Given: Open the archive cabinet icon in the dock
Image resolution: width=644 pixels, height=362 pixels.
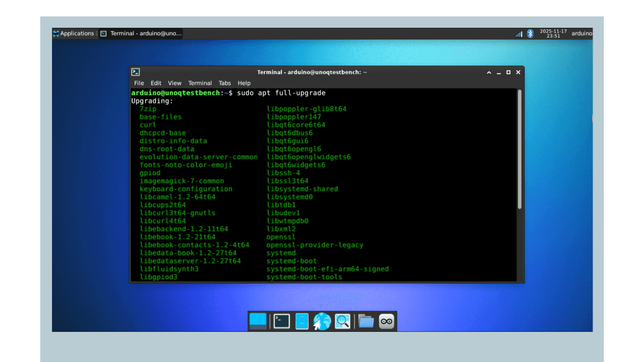Looking at the screenshot, I should point(302,321).
